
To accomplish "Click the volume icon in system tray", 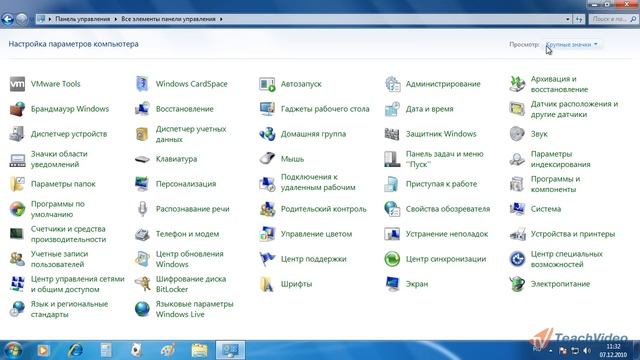I will (x=587, y=351).
